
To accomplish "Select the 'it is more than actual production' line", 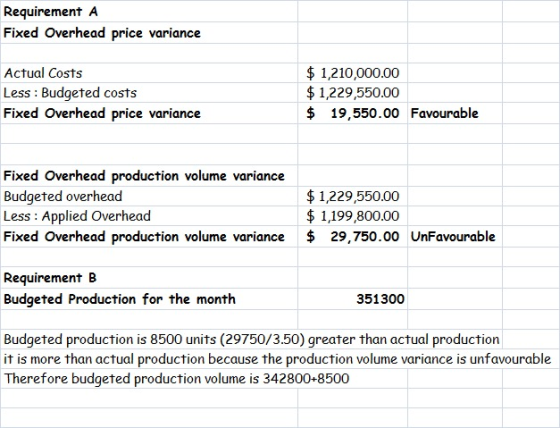I will coord(277,359).
